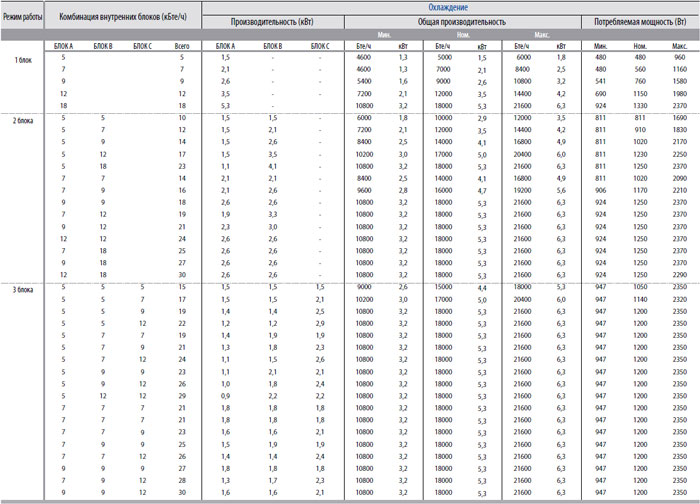Select the 20400 maximum Бте/ч cell
Image resolution: width=700 pixels, height=504 pixels.
pos(521,155)
